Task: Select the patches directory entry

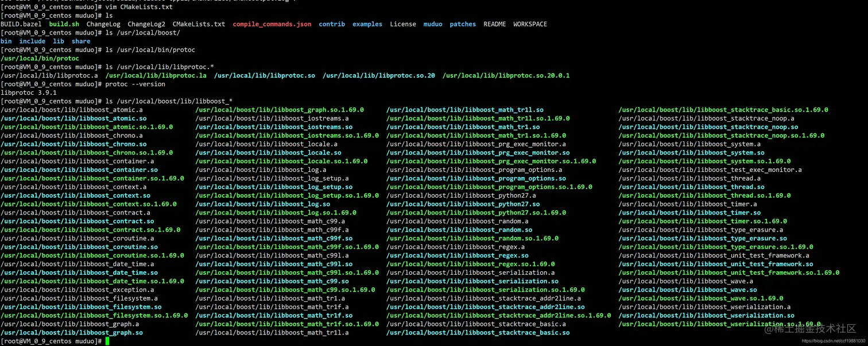Action: [463, 24]
